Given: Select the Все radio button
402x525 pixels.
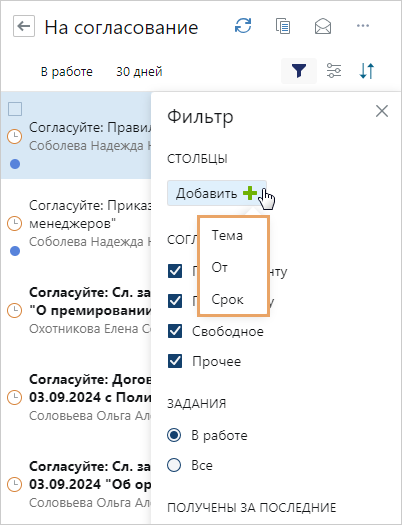Looking at the screenshot, I should [174, 465].
